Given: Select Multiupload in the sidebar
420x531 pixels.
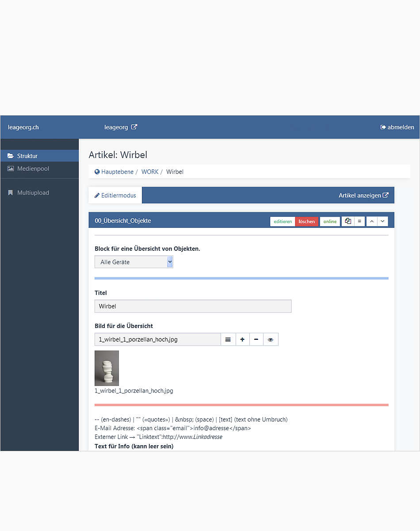Looking at the screenshot, I should [x=33, y=192].
